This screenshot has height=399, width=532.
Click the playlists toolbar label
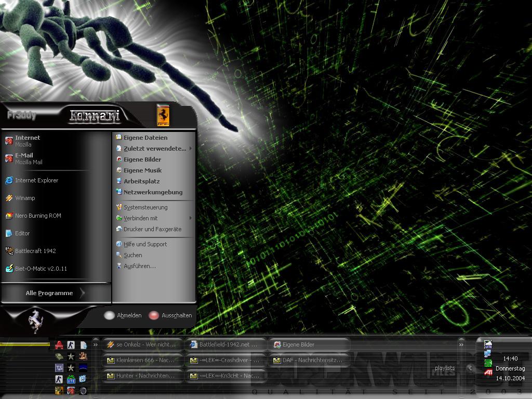pyautogui.click(x=445, y=368)
